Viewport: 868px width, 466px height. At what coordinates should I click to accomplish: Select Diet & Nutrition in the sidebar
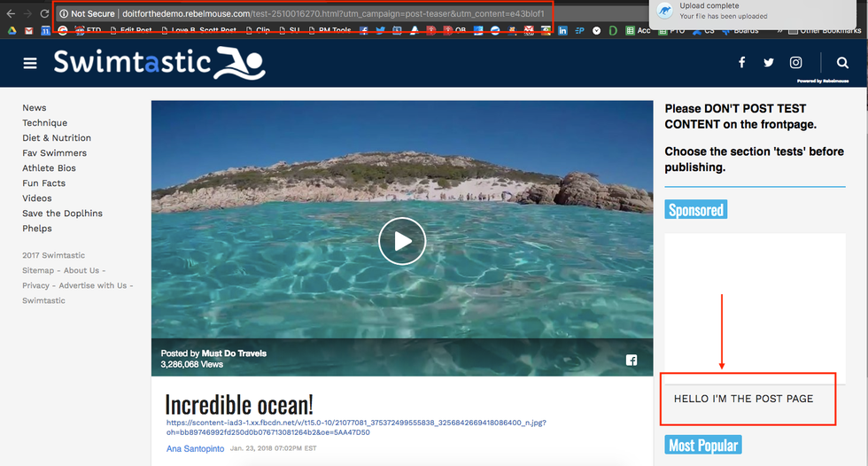tap(57, 138)
